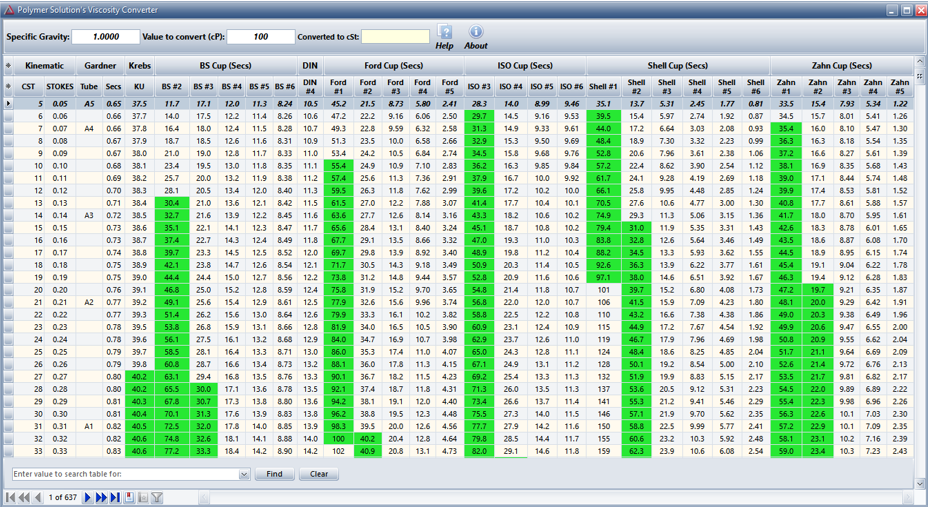Screen dimensions: 928x507
Task: Set a bookmark with navigator icon
Action: tap(129, 497)
